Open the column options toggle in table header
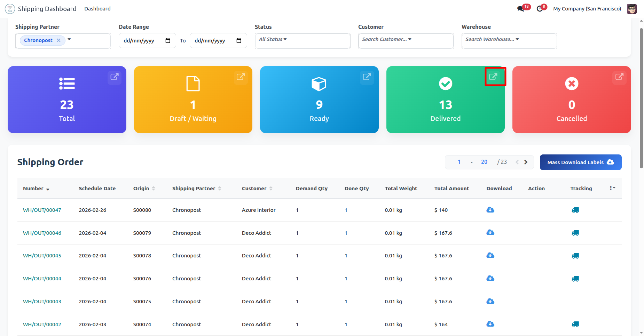Image resolution: width=644 pixels, height=336 pixels. pyautogui.click(x=612, y=188)
